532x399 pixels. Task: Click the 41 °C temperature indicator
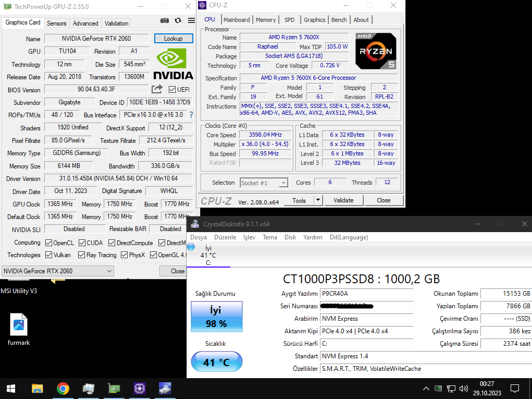(x=216, y=361)
